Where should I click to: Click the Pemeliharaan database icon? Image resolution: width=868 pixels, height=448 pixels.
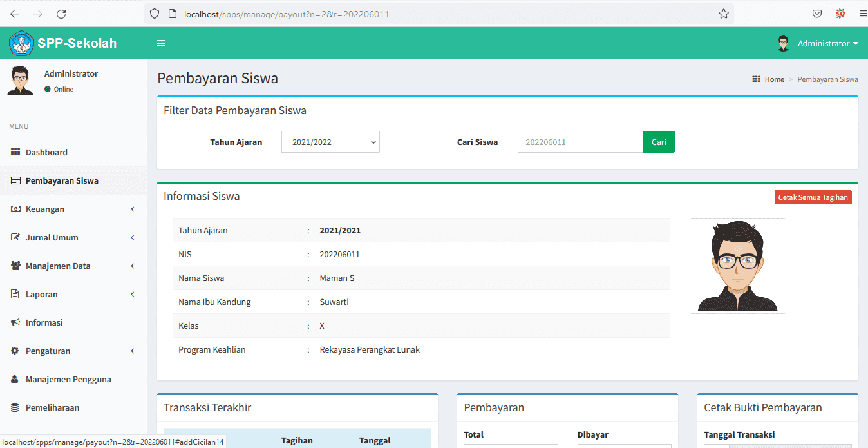(15, 407)
